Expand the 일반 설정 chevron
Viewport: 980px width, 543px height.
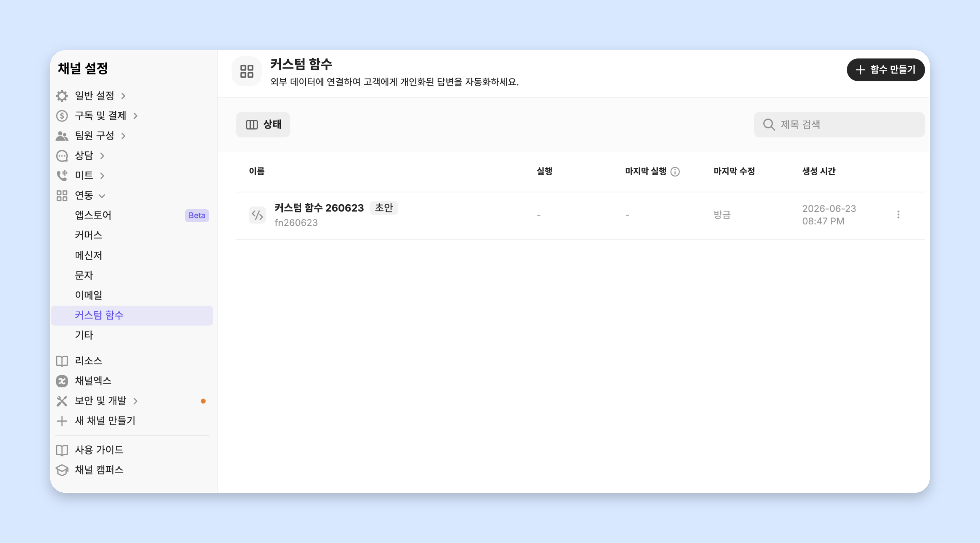123,96
